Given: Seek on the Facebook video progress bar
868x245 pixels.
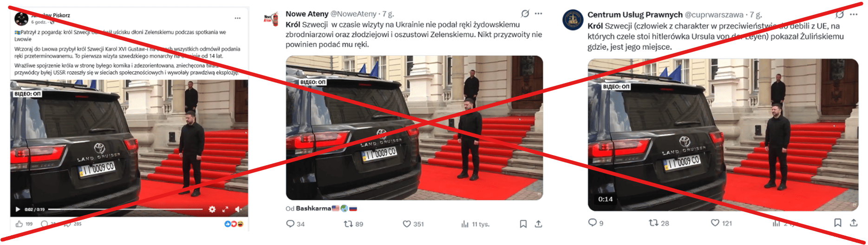Looking at the screenshot, I should tap(125, 209).
